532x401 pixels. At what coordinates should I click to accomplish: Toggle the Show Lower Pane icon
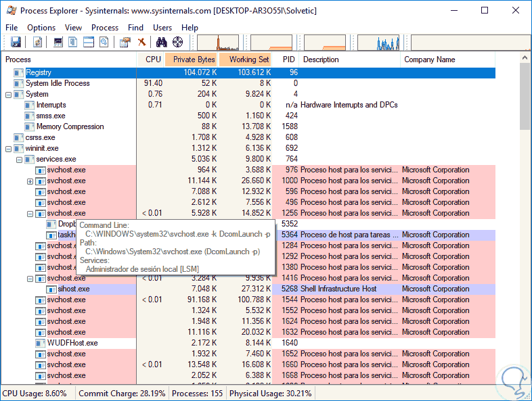point(89,43)
